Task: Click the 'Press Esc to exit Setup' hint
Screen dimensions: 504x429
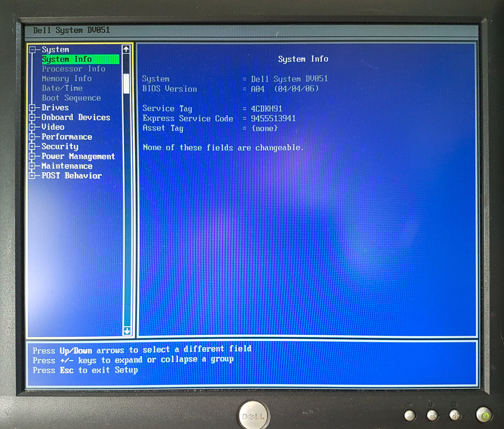Action: (x=85, y=370)
